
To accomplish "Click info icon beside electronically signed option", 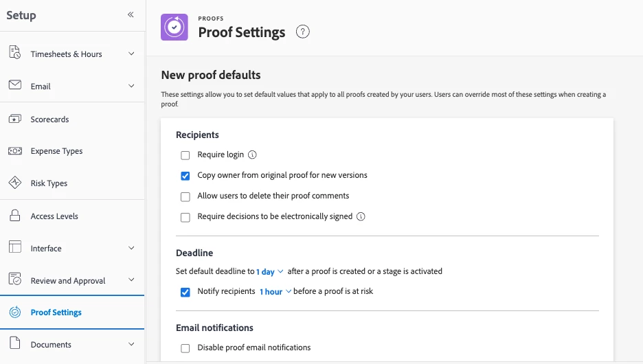I will point(361,217).
